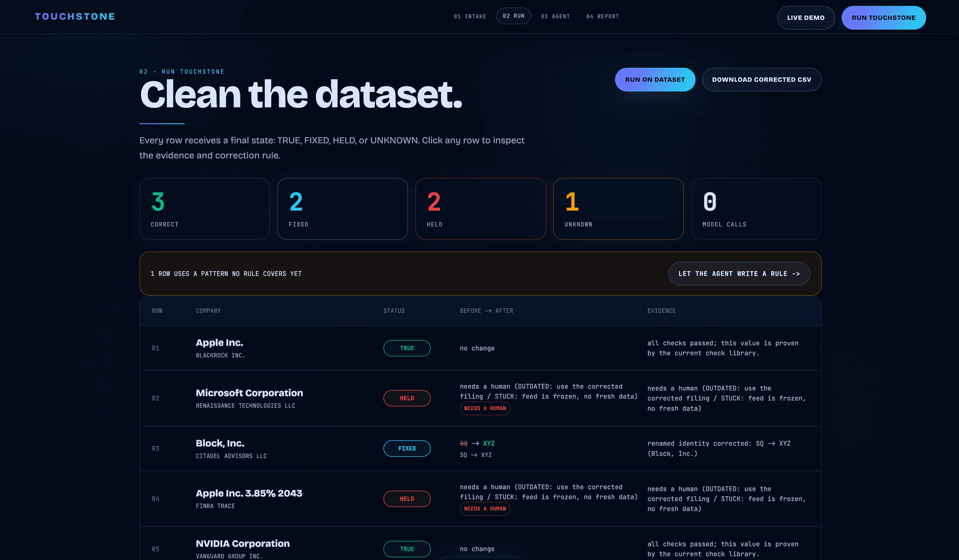Click the TOUCHSTONE logo
The image size is (959, 560).
coord(75,16)
